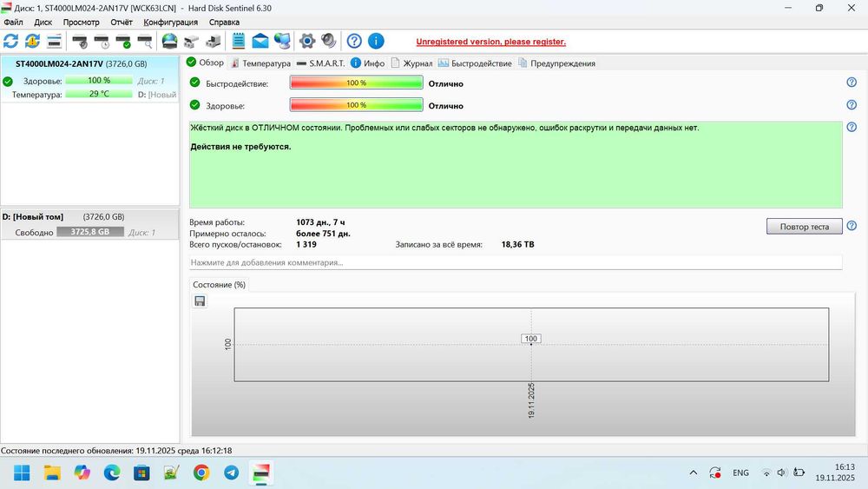The width and height of the screenshot is (868, 489).
Task: Click the Здоровье 100 % gradient bar in overview
Action: click(357, 105)
